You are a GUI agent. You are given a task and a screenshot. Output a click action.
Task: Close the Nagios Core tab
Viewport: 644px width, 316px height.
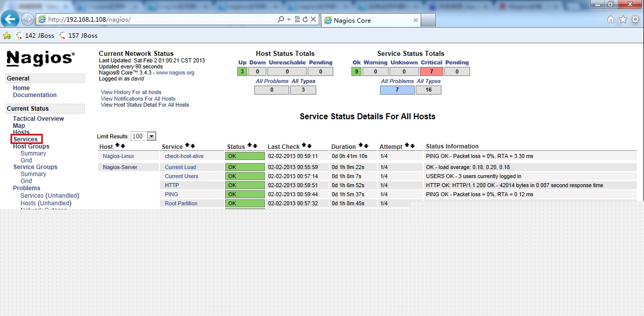coord(415,20)
